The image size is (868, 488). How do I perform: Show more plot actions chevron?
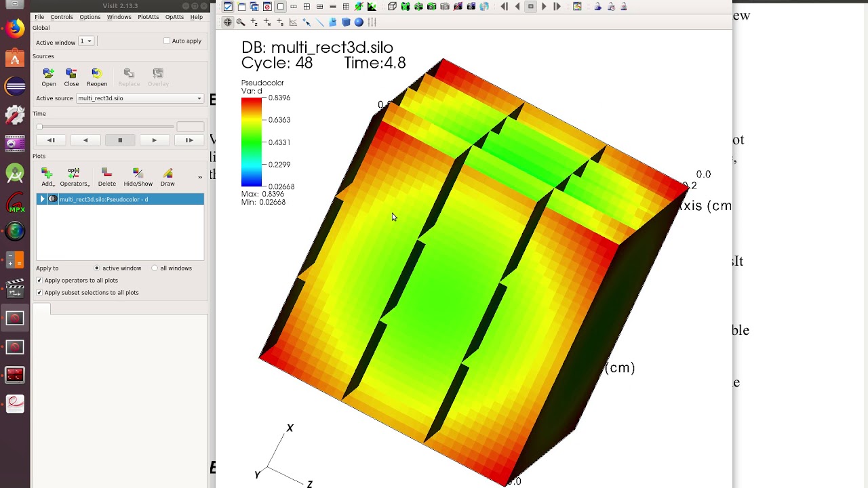[200, 178]
